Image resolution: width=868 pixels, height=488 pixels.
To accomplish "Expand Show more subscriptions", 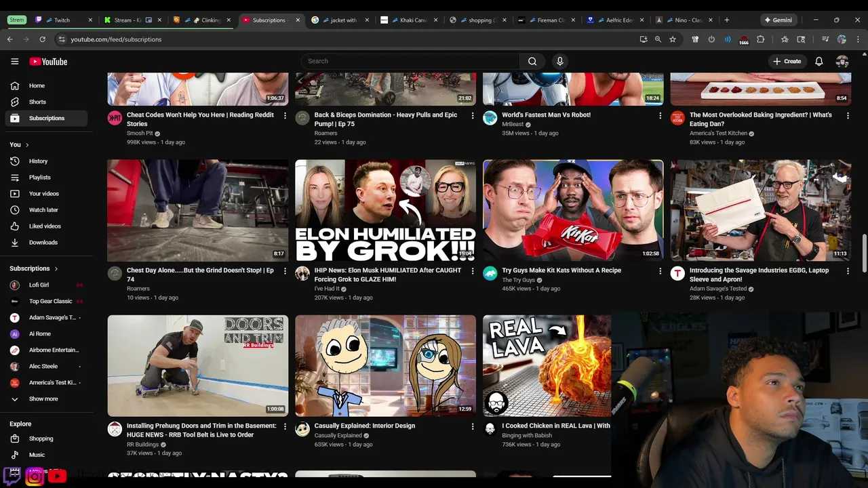I will pyautogui.click(x=46, y=399).
